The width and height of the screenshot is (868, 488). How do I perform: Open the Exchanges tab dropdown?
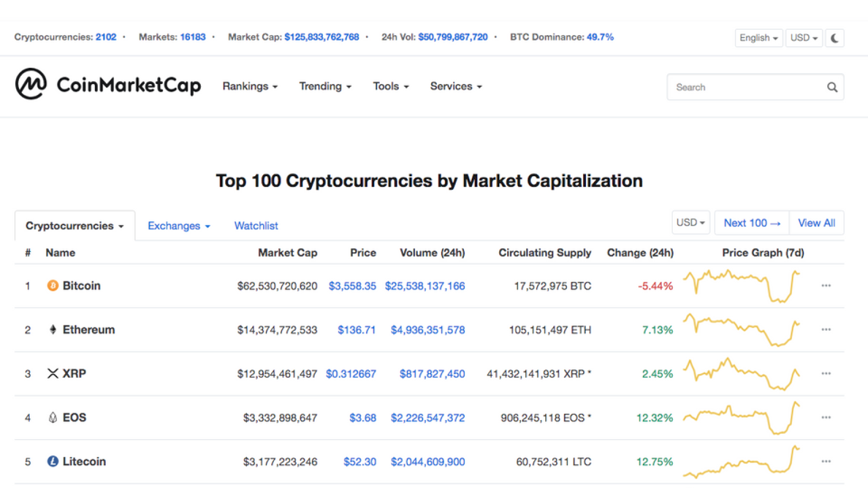[179, 226]
